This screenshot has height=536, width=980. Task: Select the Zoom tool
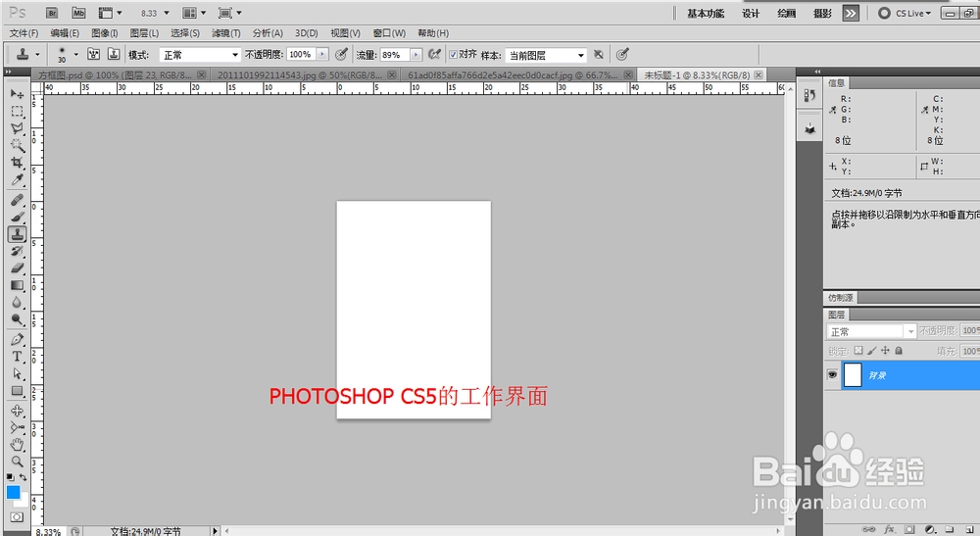click(x=17, y=462)
